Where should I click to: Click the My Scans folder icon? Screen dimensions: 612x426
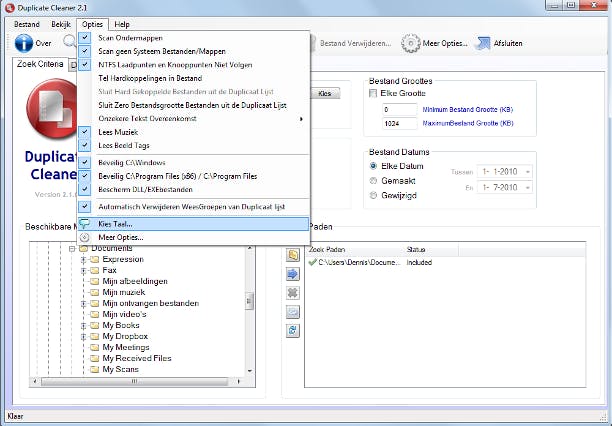(x=94, y=369)
